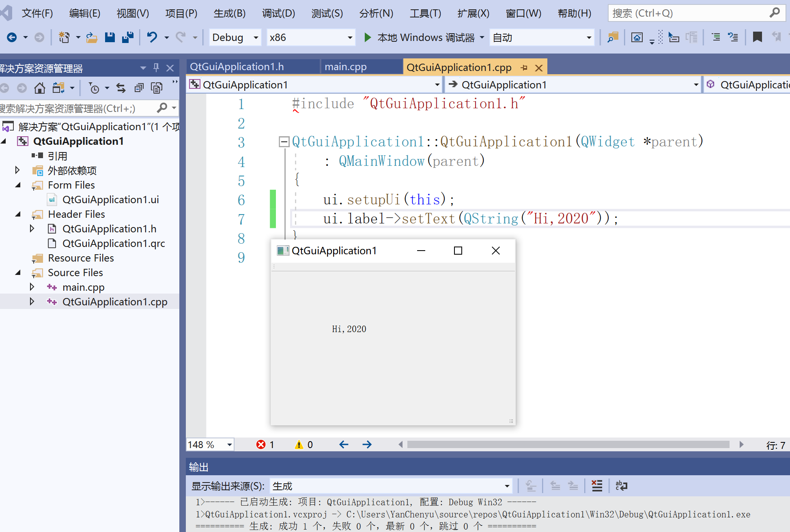Click the sync with active document icon
Viewport: 790px width, 532px height.
tap(121, 88)
